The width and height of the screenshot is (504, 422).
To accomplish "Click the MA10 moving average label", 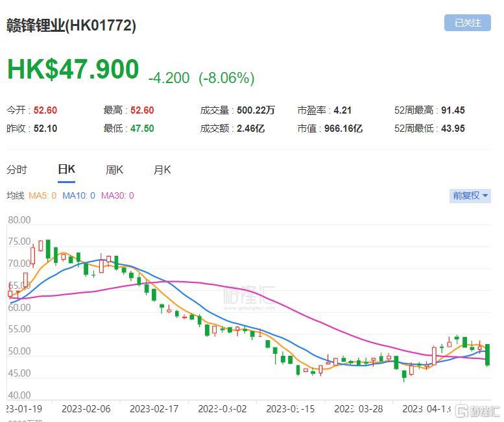I will (x=78, y=195).
